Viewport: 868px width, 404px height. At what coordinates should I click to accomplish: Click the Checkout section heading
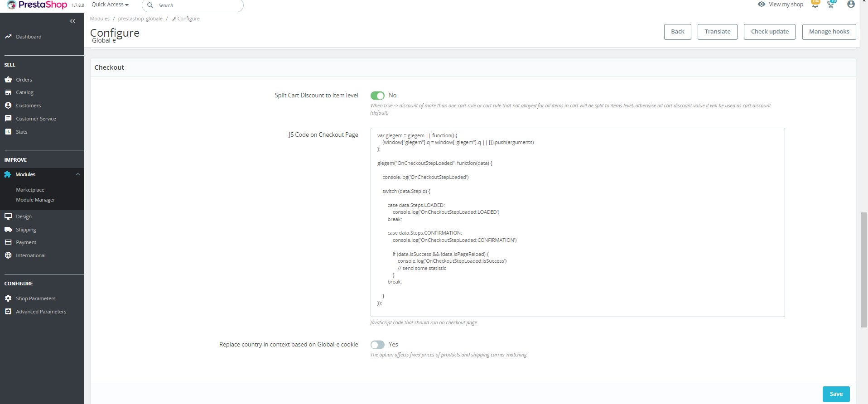pyautogui.click(x=109, y=67)
